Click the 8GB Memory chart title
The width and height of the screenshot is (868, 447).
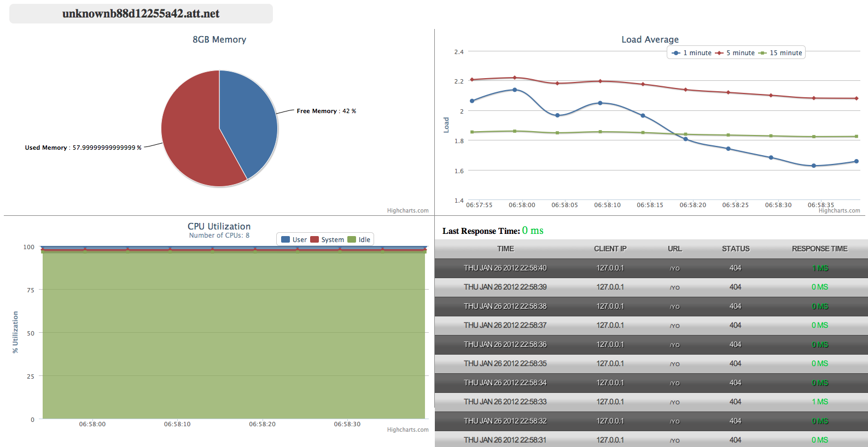pyautogui.click(x=219, y=39)
